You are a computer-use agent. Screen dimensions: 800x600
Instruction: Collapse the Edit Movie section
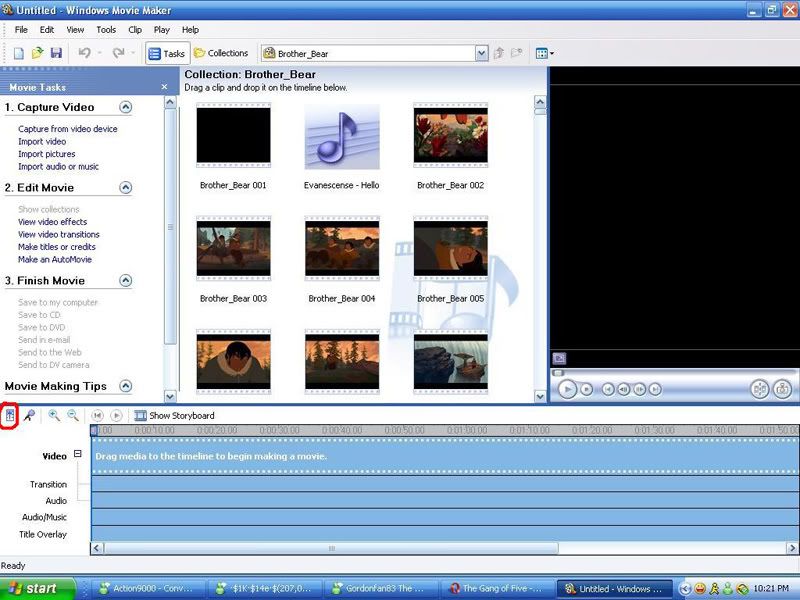[126, 188]
